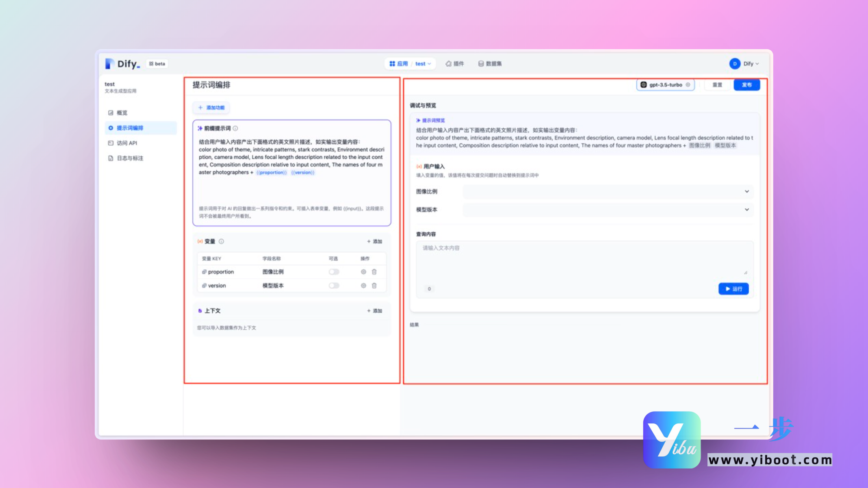Click info icon next to 变量

pyautogui.click(x=221, y=242)
